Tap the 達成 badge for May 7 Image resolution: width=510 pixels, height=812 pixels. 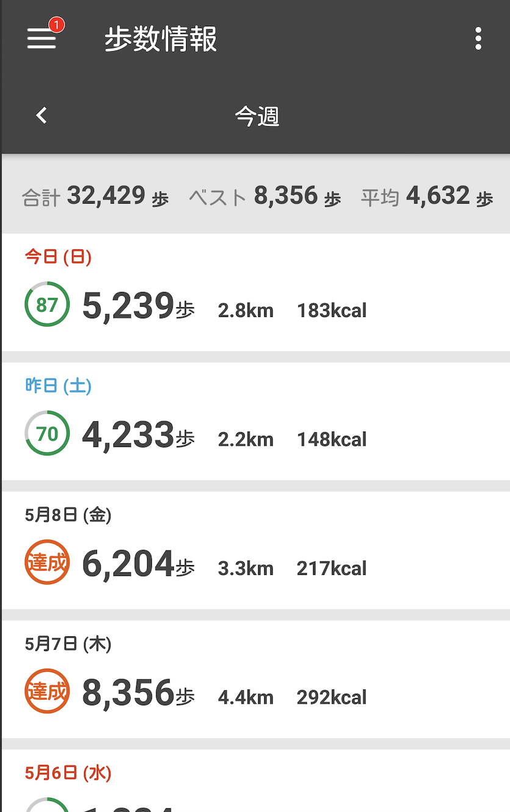tap(47, 691)
